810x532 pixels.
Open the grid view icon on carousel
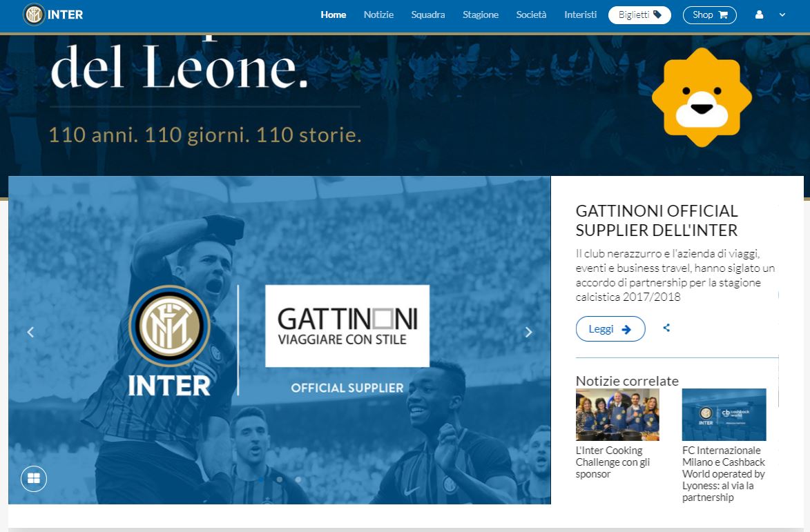coord(34,479)
